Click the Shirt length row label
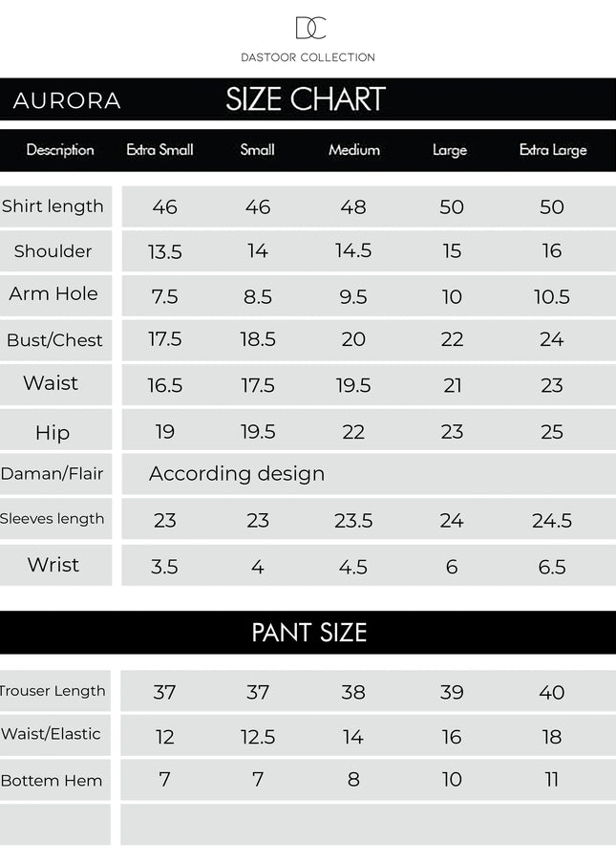The height and width of the screenshot is (863, 616). tap(53, 206)
